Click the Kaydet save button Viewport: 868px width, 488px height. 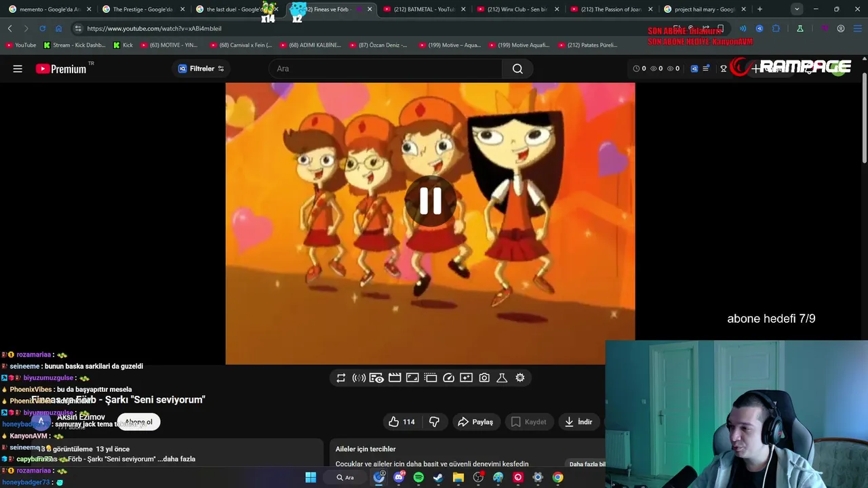(528, 422)
